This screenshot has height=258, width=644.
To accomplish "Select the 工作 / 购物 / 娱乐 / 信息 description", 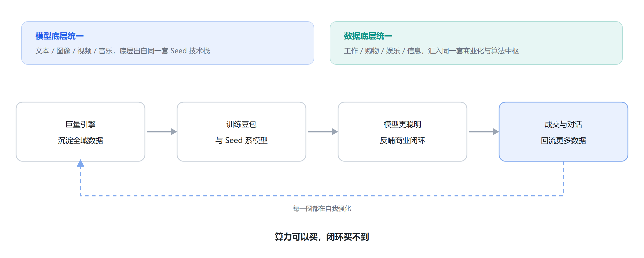I will coord(431,51).
